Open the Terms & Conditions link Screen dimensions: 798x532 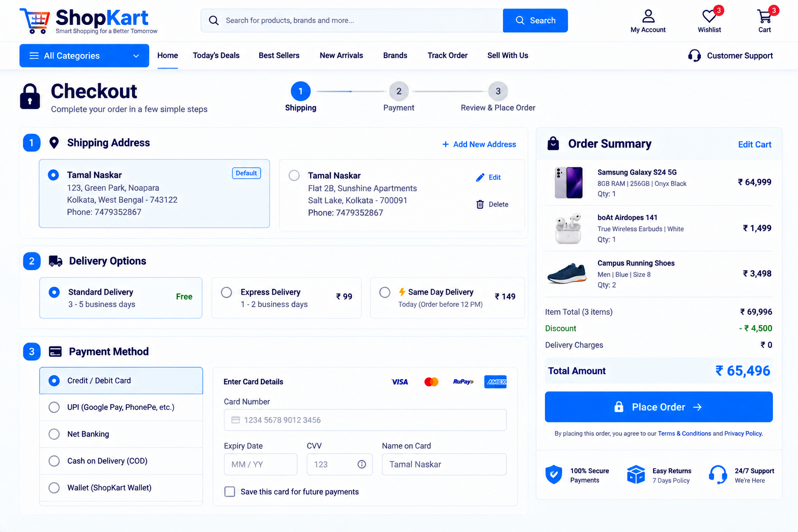click(x=684, y=434)
